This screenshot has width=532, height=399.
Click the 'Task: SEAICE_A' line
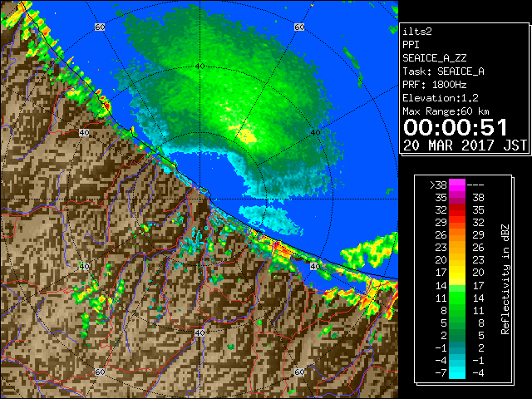(443, 71)
